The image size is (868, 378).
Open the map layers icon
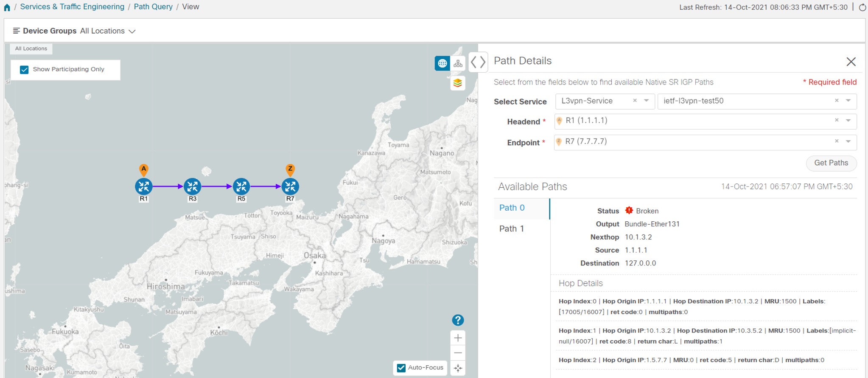click(x=457, y=83)
